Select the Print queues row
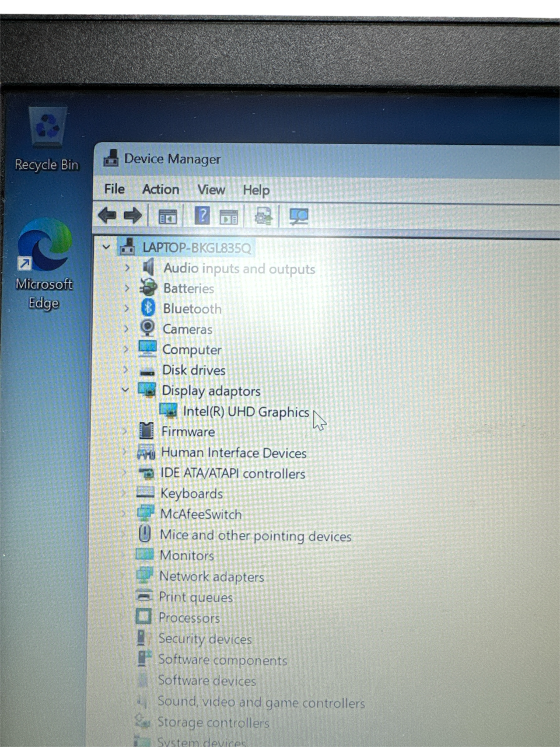The width and height of the screenshot is (560, 747). [x=195, y=597]
